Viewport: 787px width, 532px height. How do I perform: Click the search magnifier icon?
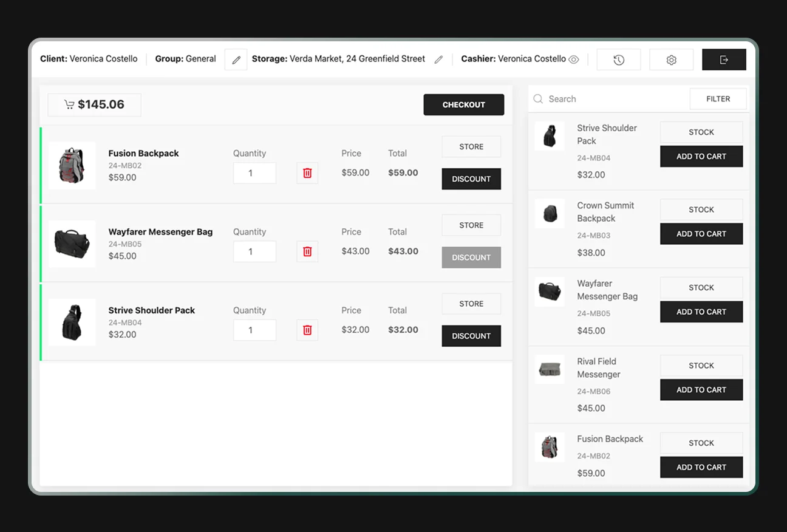(538, 99)
